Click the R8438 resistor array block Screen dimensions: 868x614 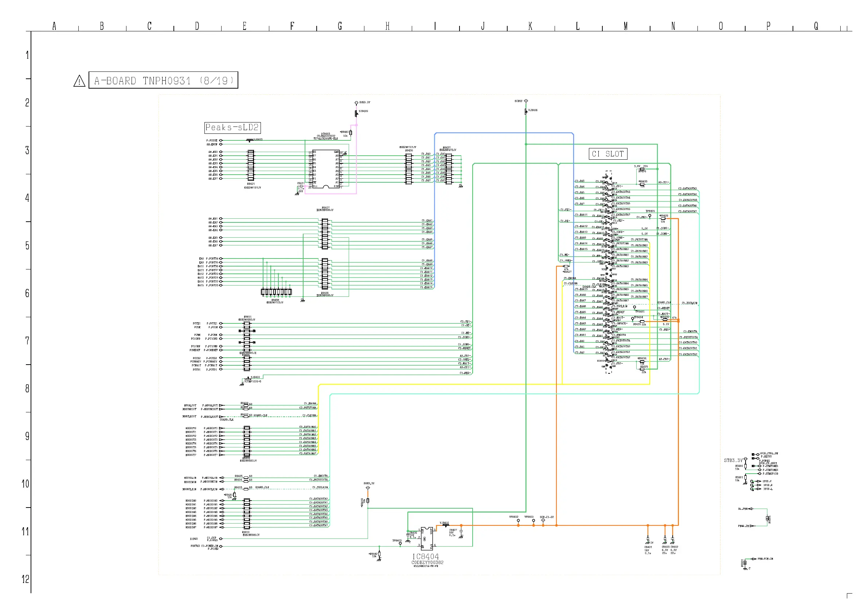tap(276, 292)
